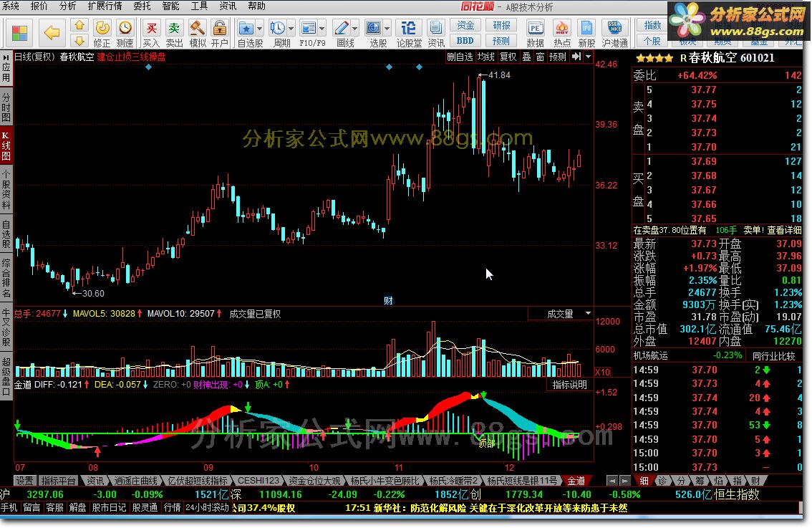
Task: Click the pin arrow icon beside 预测
Action: [576, 57]
